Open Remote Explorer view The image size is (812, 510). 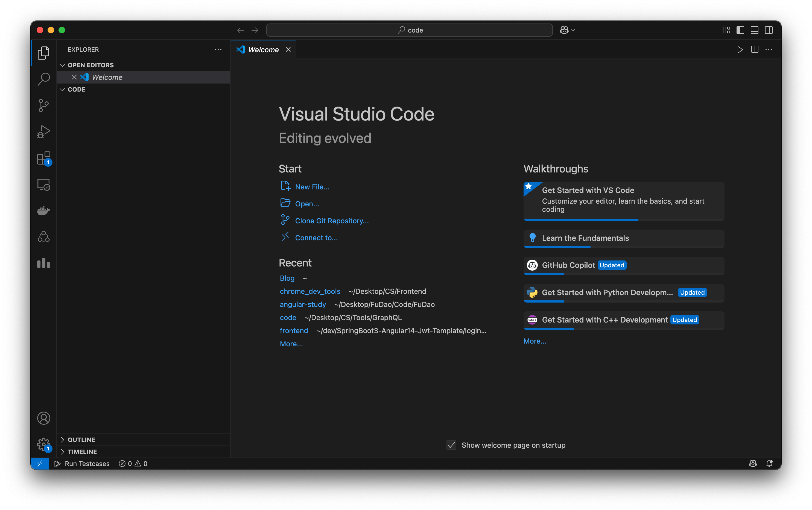(43, 184)
